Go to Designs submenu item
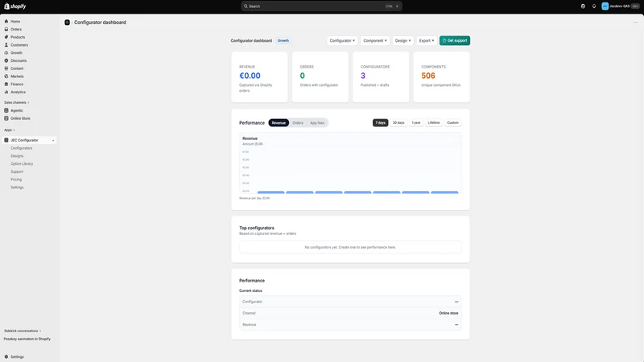Viewport: 644px width, 362px height. [17, 156]
